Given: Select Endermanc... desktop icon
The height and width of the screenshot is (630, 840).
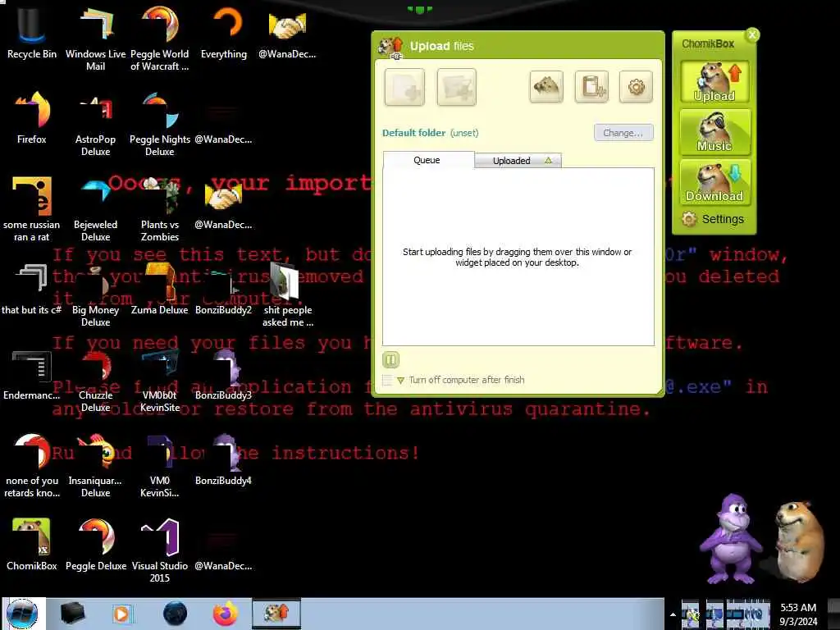Looking at the screenshot, I should tap(32, 374).
